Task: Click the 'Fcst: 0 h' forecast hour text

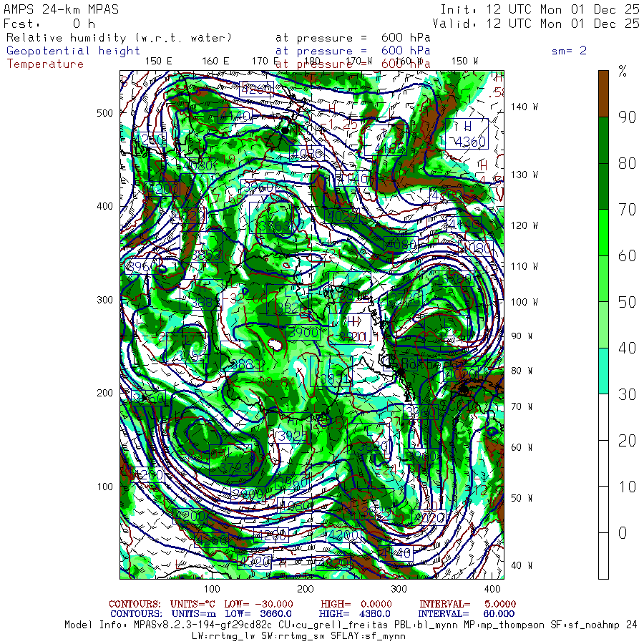Action: (49, 24)
